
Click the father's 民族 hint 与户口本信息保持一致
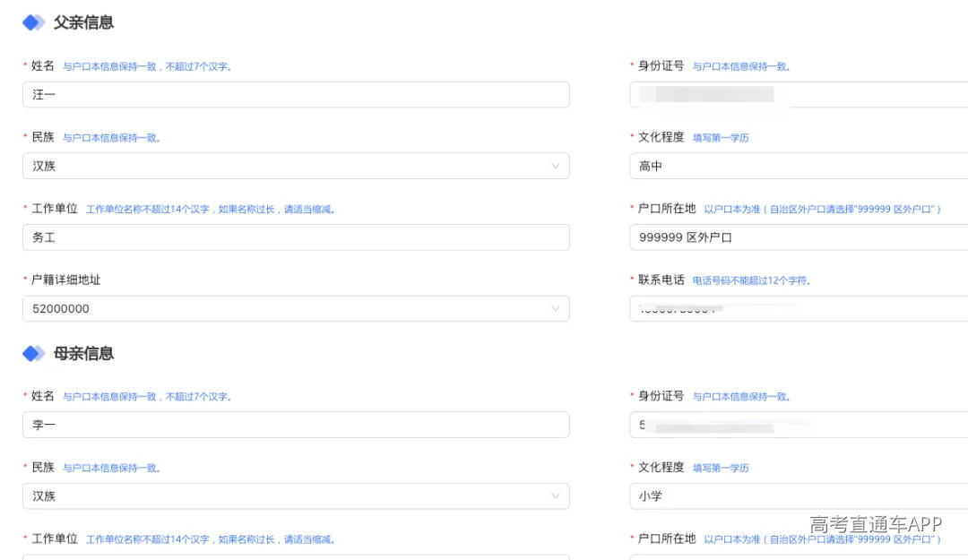click(112, 138)
